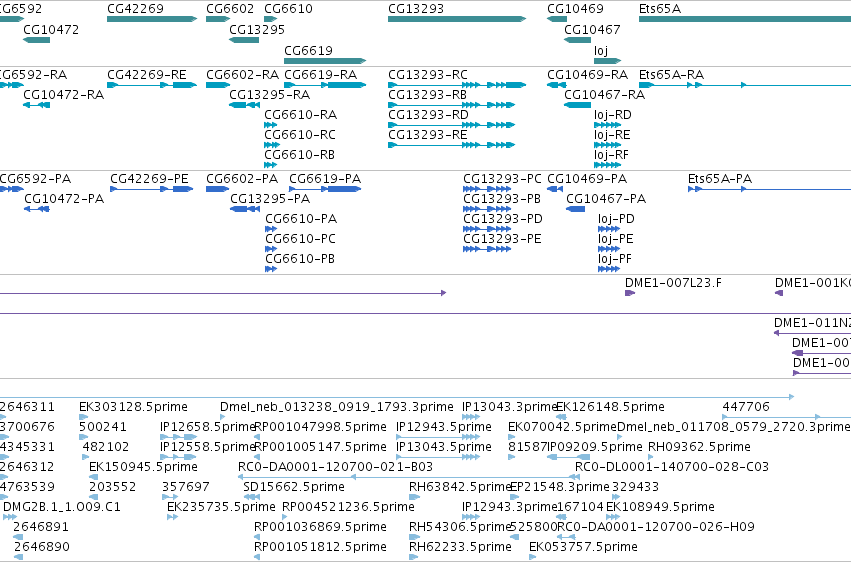Select CG6610-RA transcript label

(x=300, y=114)
